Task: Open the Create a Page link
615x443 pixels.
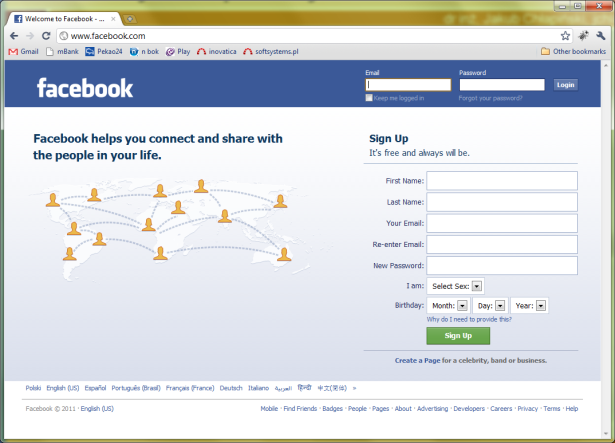Action: [x=417, y=360]
